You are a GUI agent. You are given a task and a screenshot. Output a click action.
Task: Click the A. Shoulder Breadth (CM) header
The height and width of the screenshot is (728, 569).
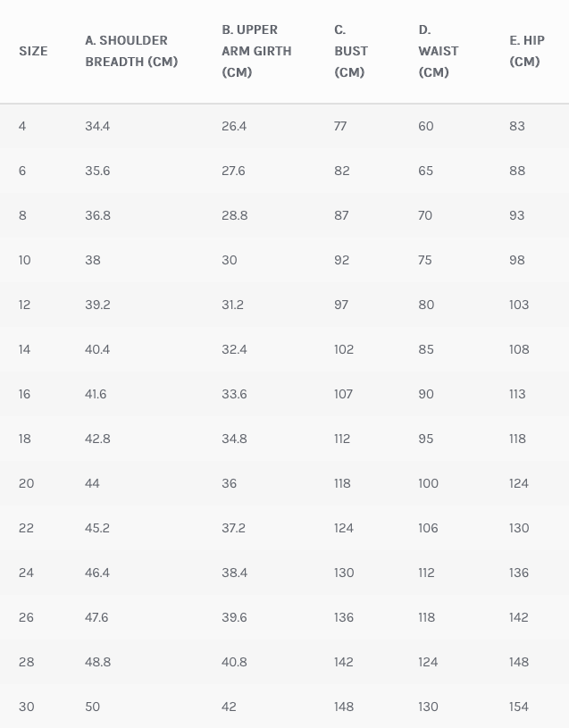point(131,51)
